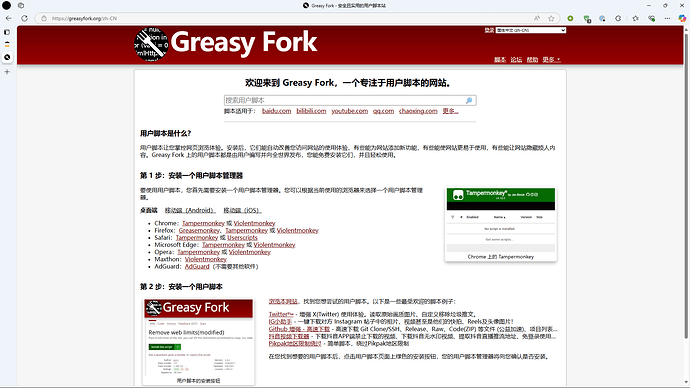This screenshot has width=690, height=388.
Task: Go back with the browser back arrow
Action: click(8, 18)
